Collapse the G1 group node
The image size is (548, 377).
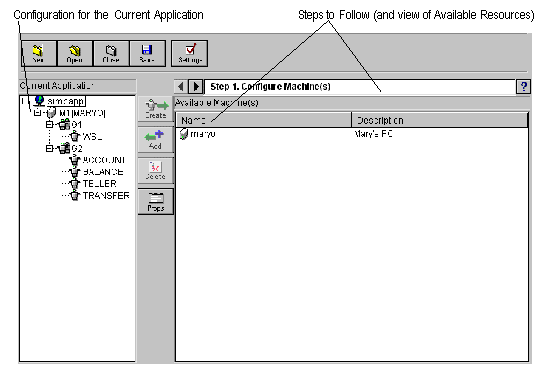(49, 124)
